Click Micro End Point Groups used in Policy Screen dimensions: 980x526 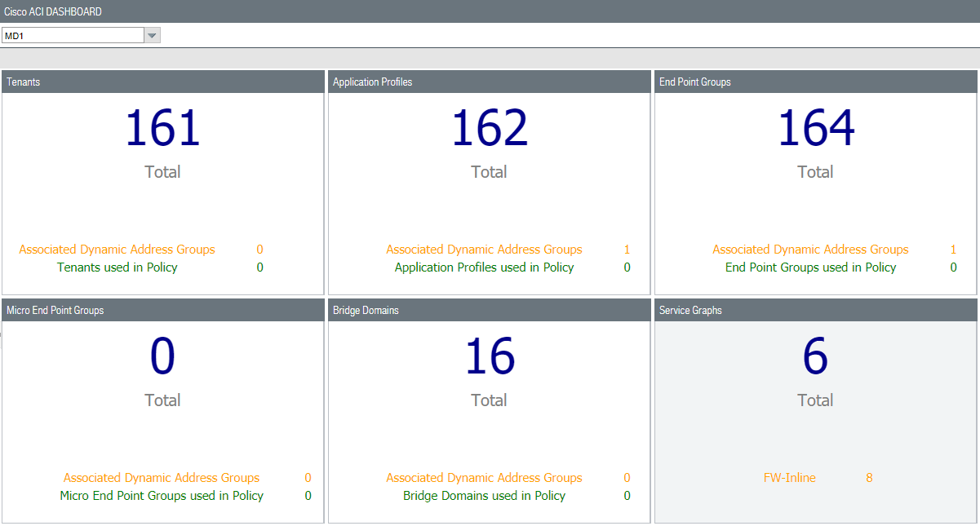point(162,496)
